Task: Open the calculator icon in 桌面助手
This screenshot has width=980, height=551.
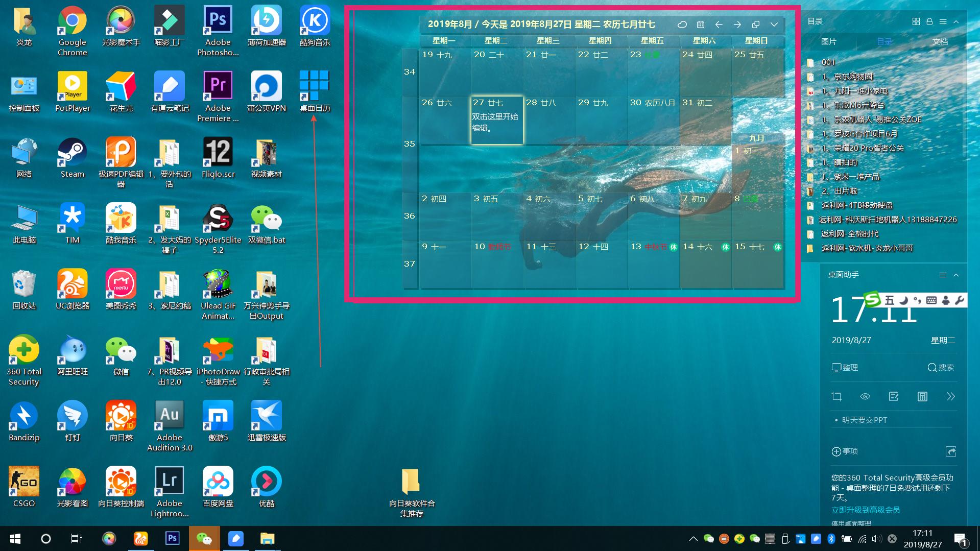Action: point(922,397)
